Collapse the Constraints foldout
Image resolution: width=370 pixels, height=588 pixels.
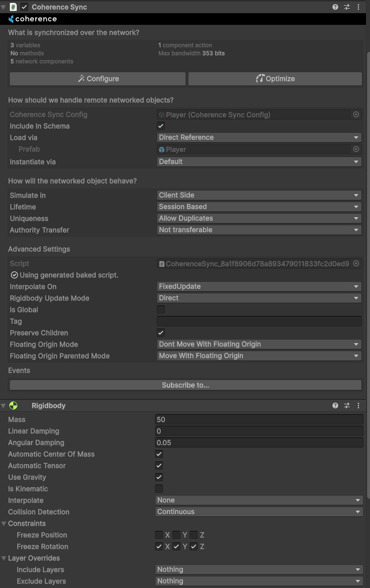point(4,523)
